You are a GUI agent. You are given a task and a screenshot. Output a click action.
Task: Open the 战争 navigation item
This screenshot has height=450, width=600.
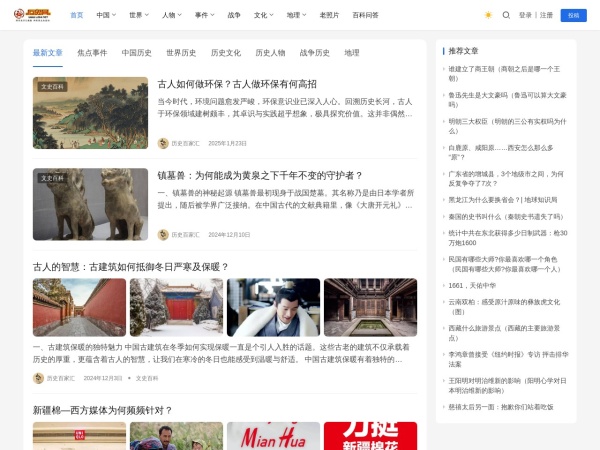pyautogui.click(x=234, y=15)
